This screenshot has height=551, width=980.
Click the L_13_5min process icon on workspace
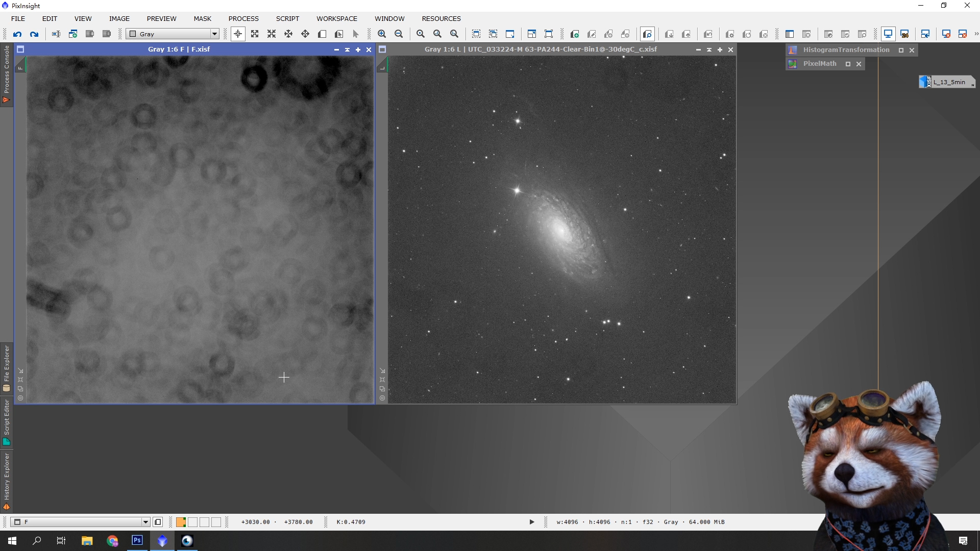947,82
